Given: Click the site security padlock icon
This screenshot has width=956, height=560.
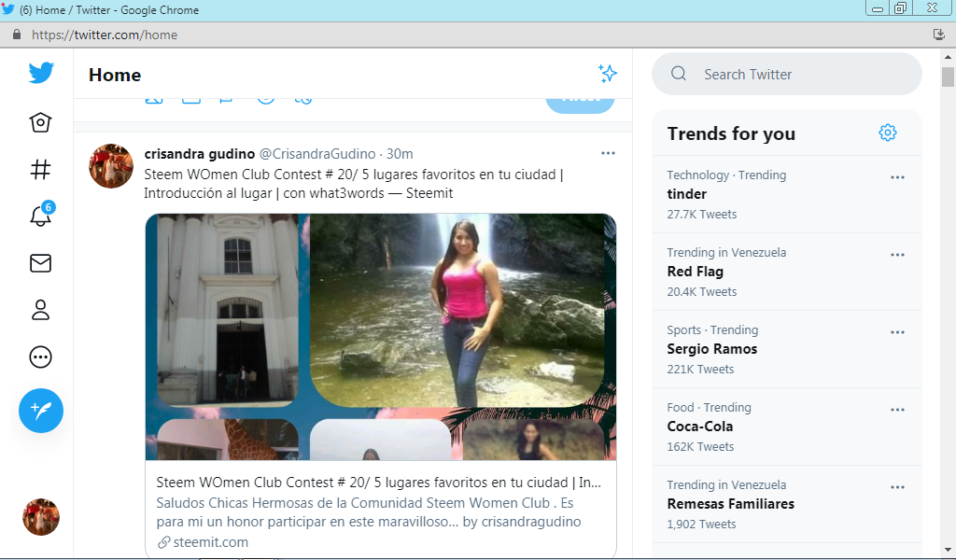Looking at the screenshot, I should tap(17, 35).
